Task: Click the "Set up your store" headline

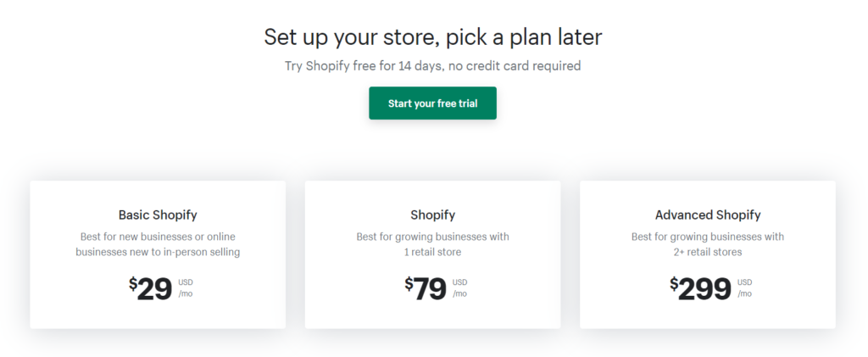Action: tap(432, 37)
